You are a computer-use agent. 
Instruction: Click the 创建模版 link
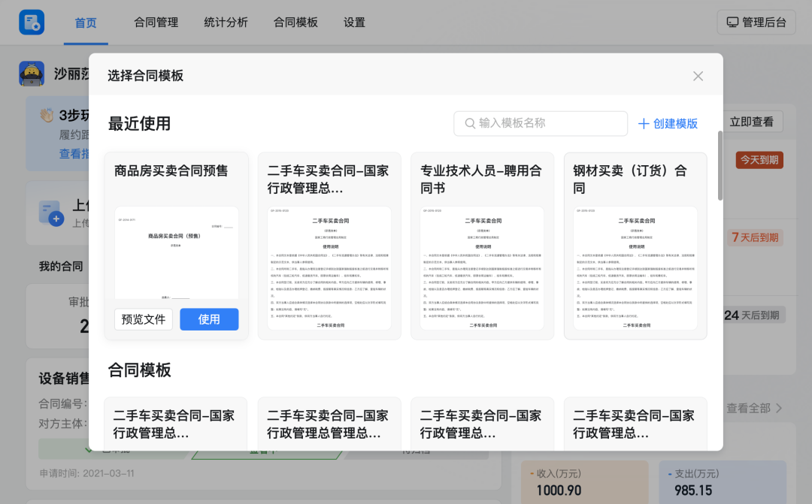(x=675, y=124)
